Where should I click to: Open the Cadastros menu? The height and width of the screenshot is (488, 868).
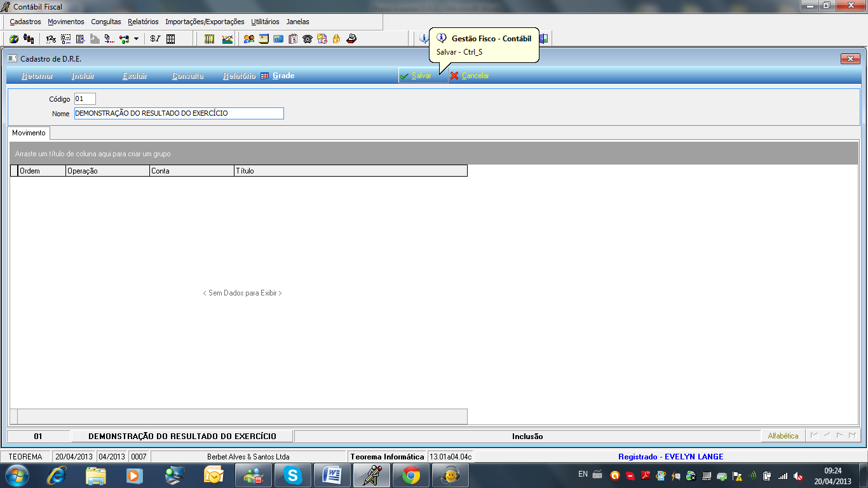(x=25, y=22)
